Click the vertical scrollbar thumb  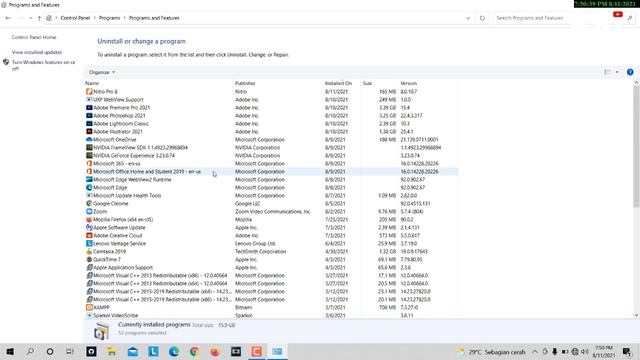coord(636,147)
